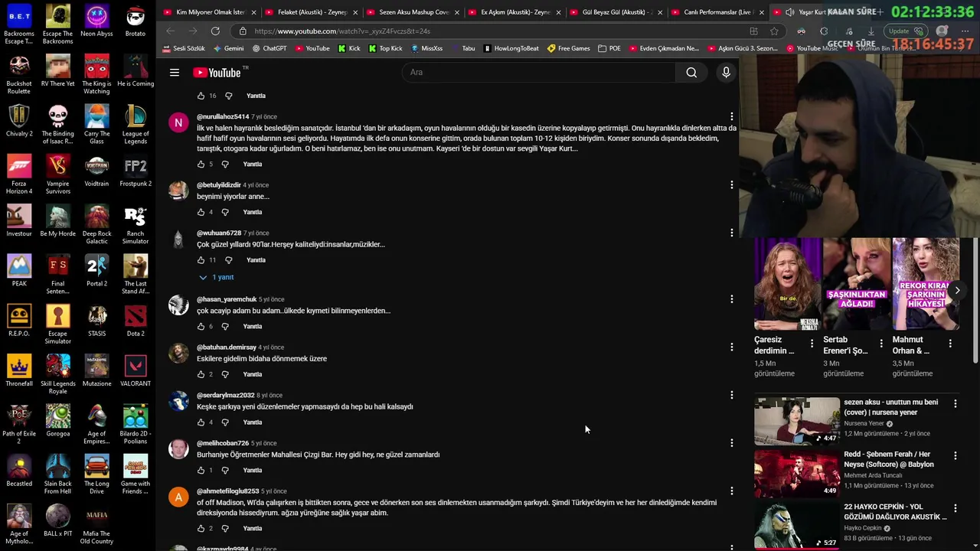Dislike the comment by @ahmetefiloglu8253
Image resolution: width=980 pixels, height=551 pixels.
pyautogui.click(x=225, y=528)
